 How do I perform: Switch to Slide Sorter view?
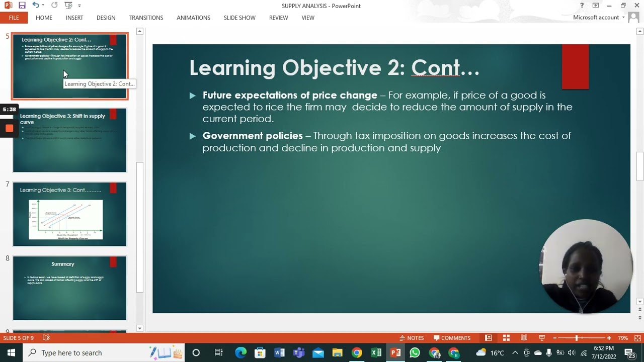pos(506,338)
